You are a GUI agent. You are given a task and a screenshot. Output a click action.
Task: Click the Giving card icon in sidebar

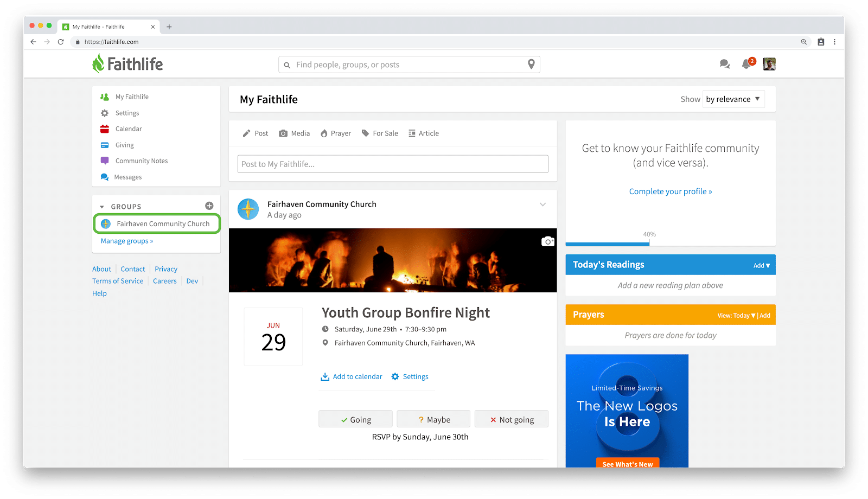click(105, 145)
